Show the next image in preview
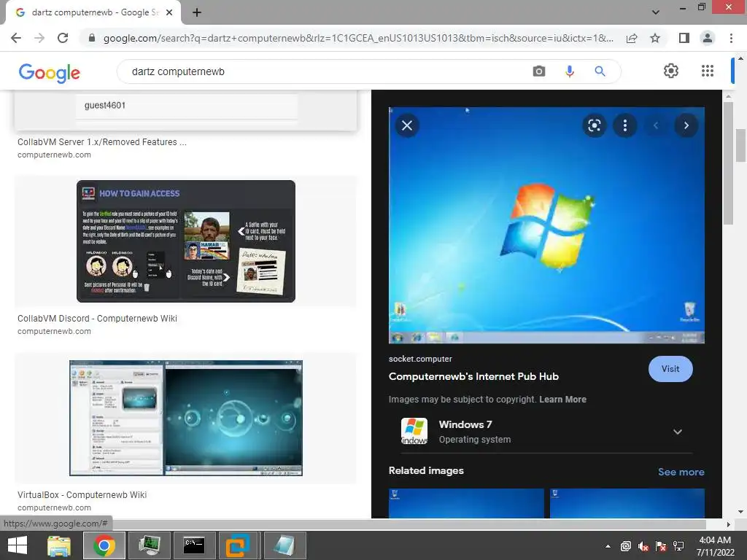Screen dimensions: 747x560 pyautogui.click(x=686, y=125)
